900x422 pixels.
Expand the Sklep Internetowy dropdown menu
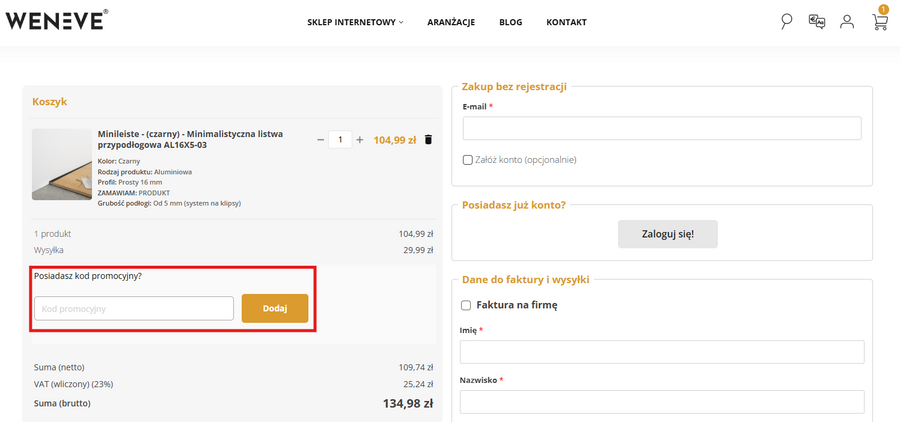[x=355, y=22]
